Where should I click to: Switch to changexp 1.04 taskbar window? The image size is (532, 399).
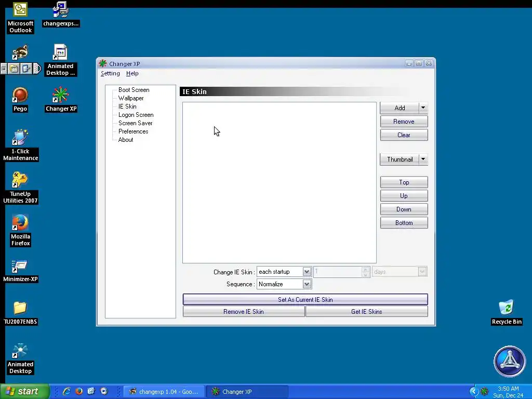(164, 392)
